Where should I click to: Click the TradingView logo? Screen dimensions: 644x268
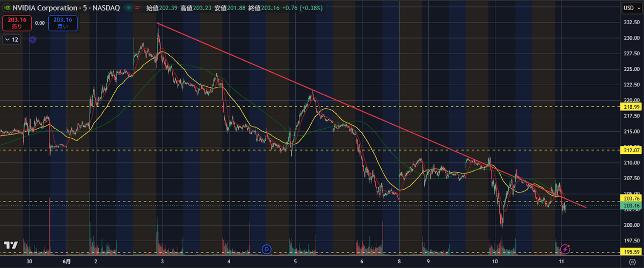10,245
